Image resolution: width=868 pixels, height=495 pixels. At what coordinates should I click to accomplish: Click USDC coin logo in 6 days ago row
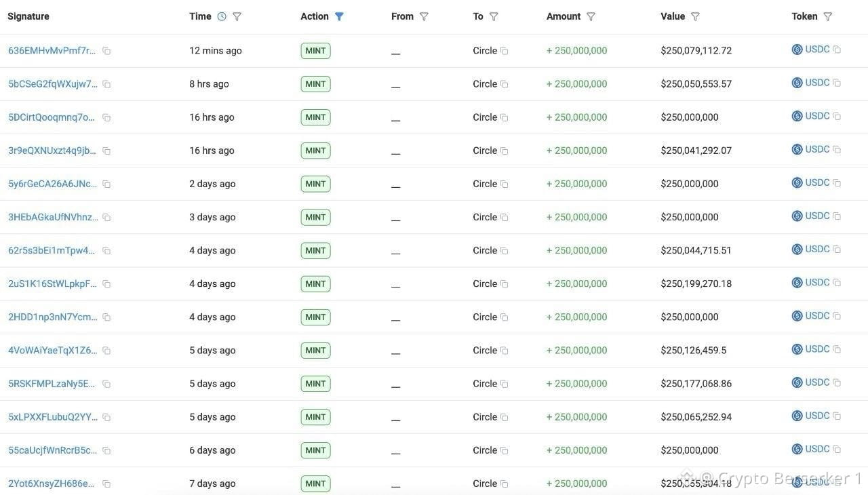click(797, 449)
